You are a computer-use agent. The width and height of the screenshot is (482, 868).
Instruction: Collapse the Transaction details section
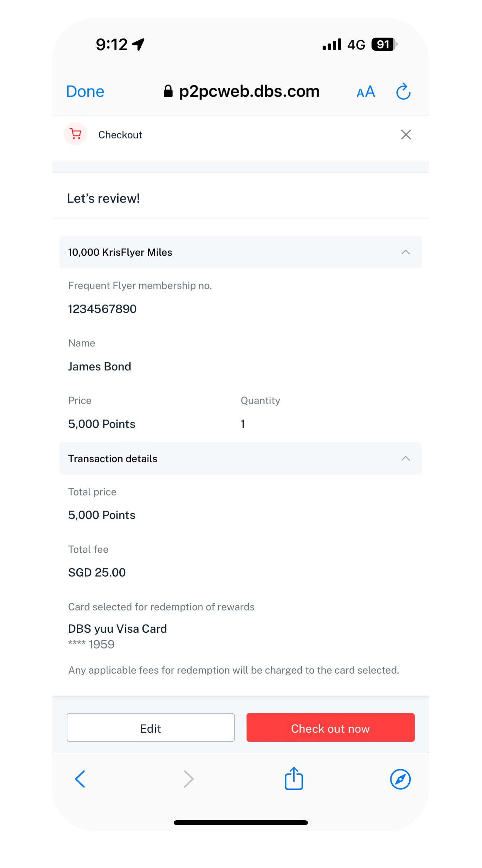[406, 458]
